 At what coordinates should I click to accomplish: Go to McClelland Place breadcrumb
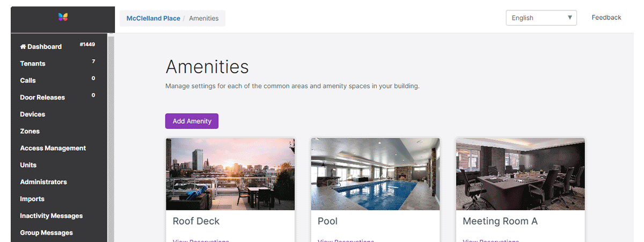point(152,18)
